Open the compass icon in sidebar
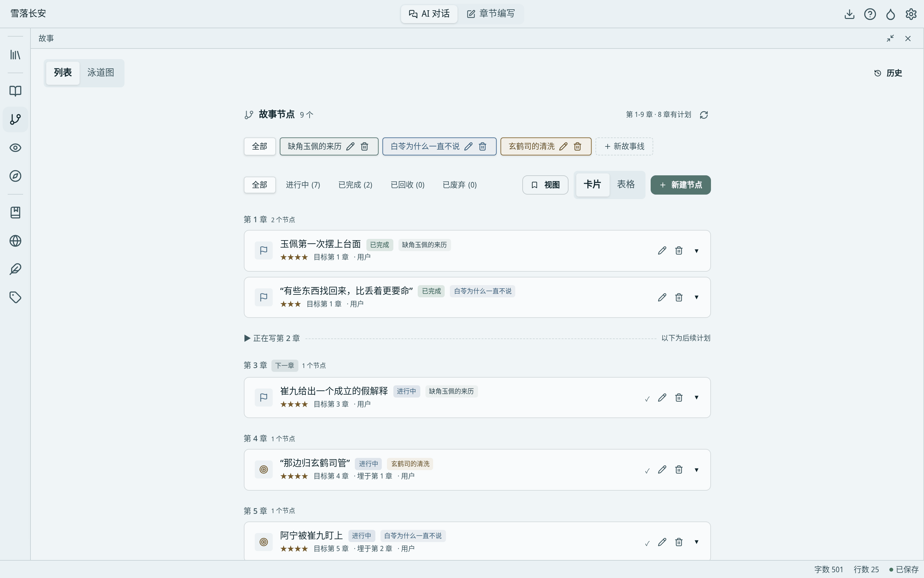Image resolution: width=924 pixels, height=578 pixels. click(x=15, y=176)
